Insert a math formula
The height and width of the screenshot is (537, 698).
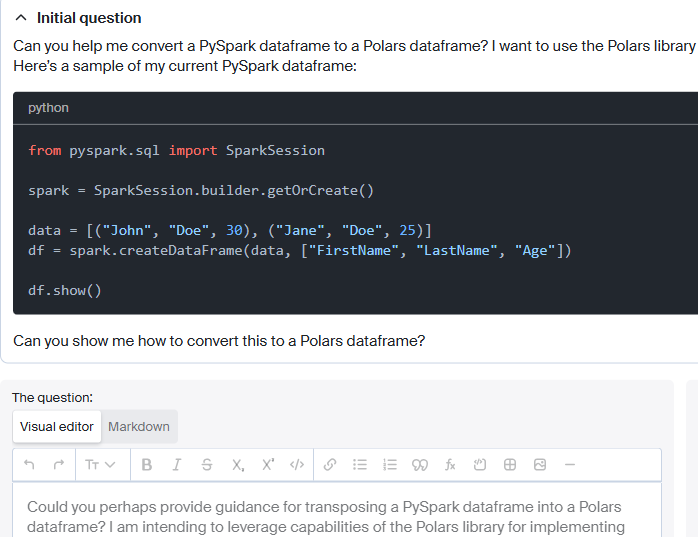tap(450, 465)
